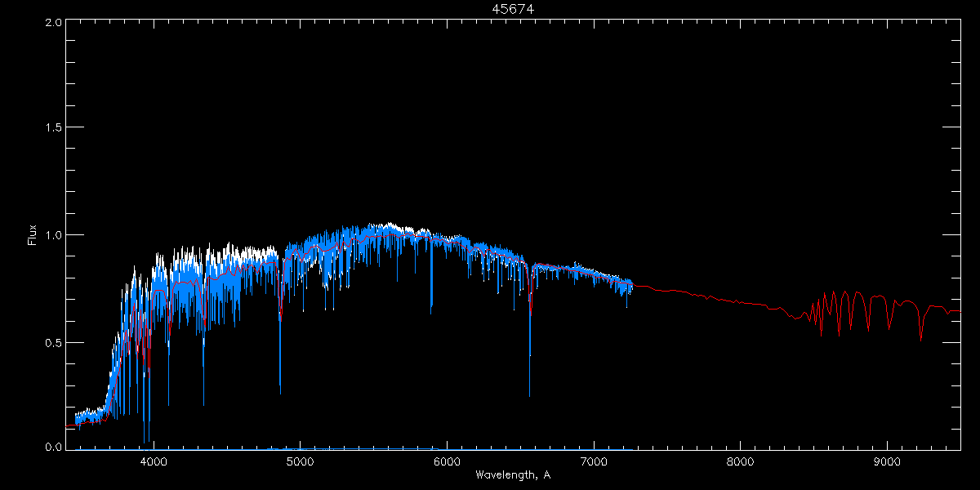Viewport: 980px width, 490px height.
Task: Select the 6000 wavelength tick label
Action: pos(447,461)
